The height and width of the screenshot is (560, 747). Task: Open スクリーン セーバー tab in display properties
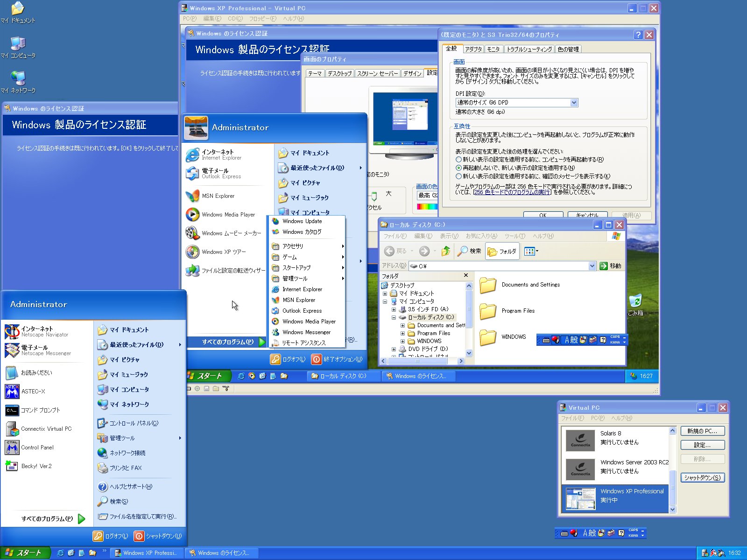coord(377,73)
